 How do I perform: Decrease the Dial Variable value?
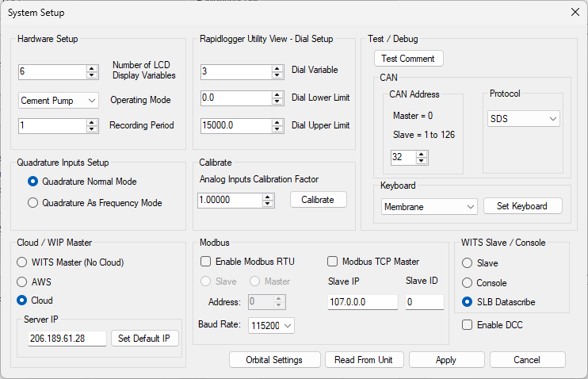tap(277, 75)
